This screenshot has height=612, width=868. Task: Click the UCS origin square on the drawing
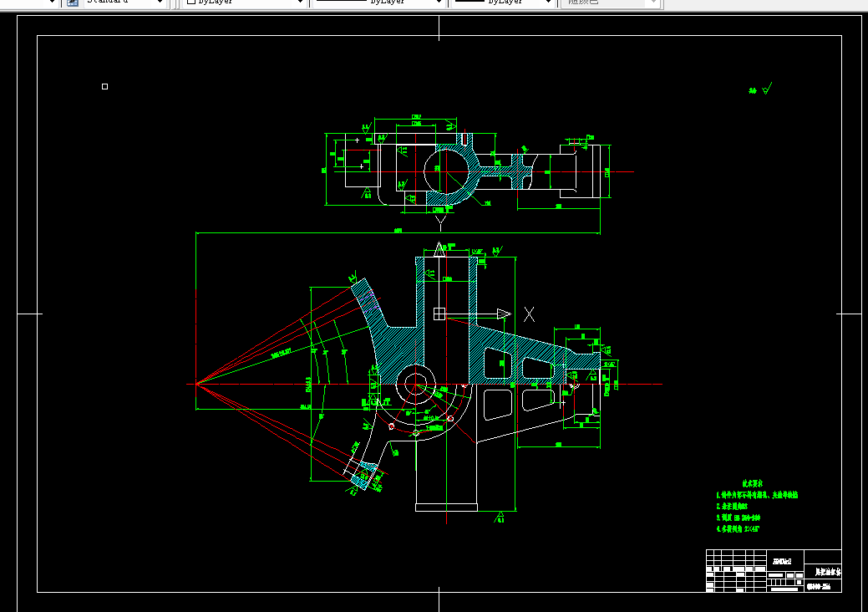439,314
